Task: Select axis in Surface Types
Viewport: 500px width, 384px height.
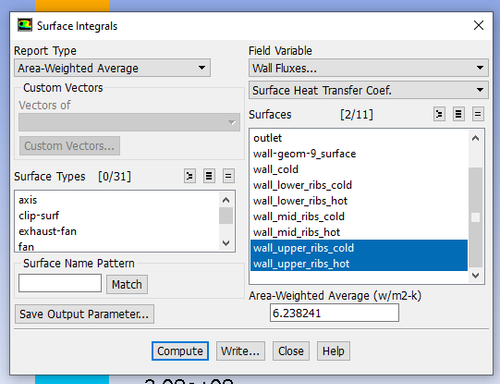Action: pyautogui.click(x=117, y=200)
